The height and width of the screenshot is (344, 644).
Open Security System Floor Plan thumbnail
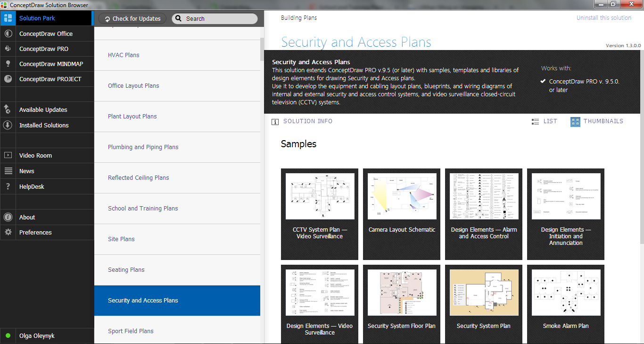pyautogui.click(x=402, y=304)
